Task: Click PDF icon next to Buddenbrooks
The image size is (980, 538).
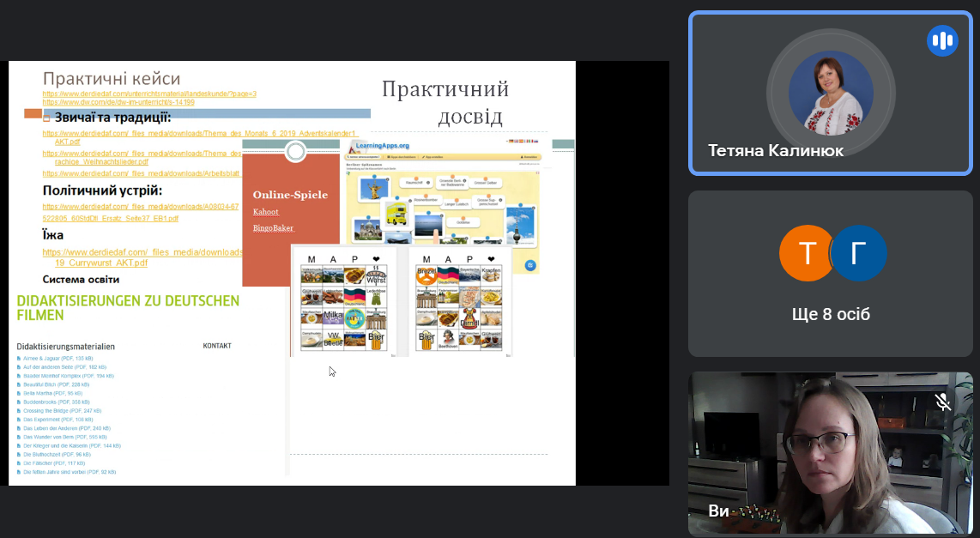Action: click(19, 402)
